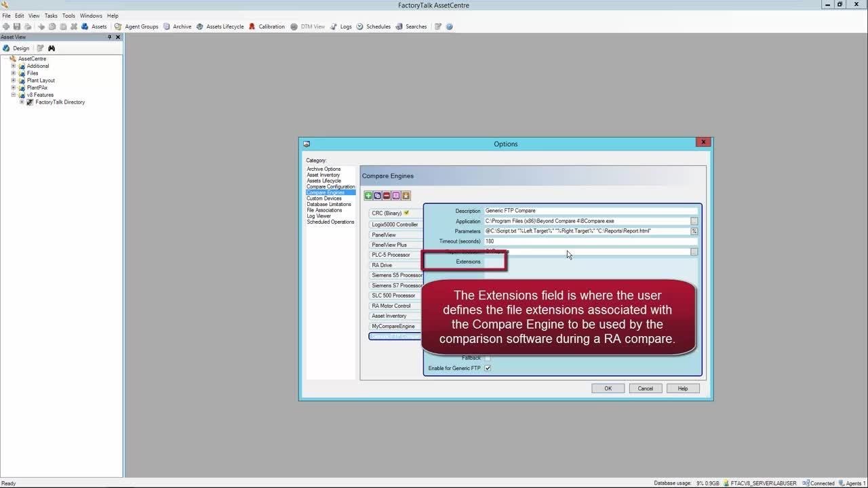Click OK in the Options dialog
Image resolution: width=868 pixels, height=488 pixels.
(608, 388)
